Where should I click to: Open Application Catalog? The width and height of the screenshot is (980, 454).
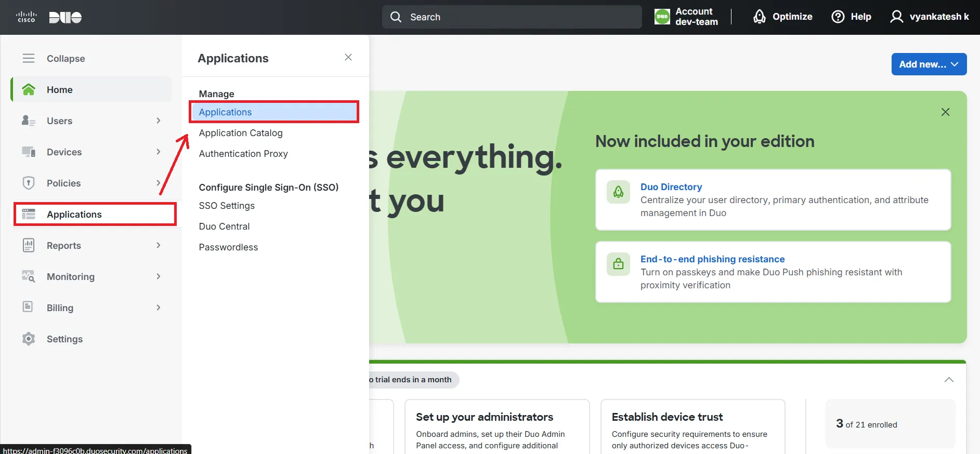[241, 133]
